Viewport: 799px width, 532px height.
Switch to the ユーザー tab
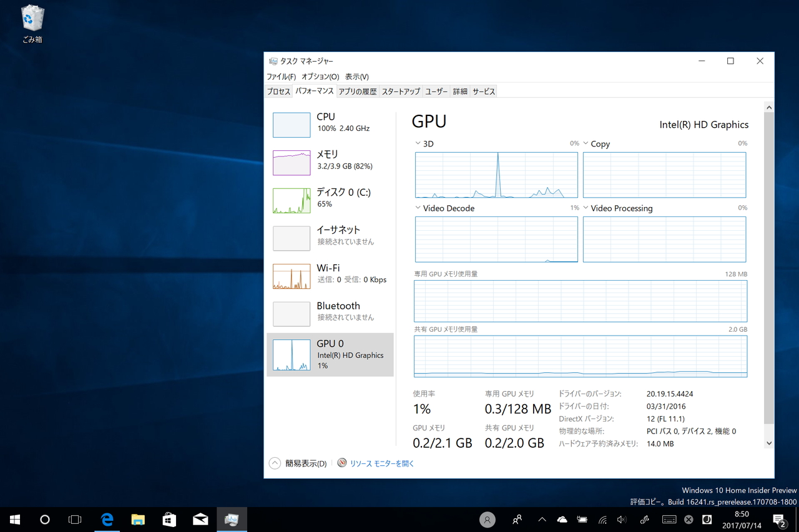436,92
